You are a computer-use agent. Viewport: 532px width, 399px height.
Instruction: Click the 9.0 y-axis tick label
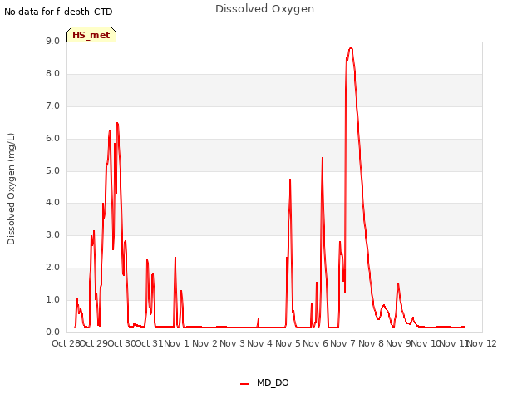coord(52,41)
